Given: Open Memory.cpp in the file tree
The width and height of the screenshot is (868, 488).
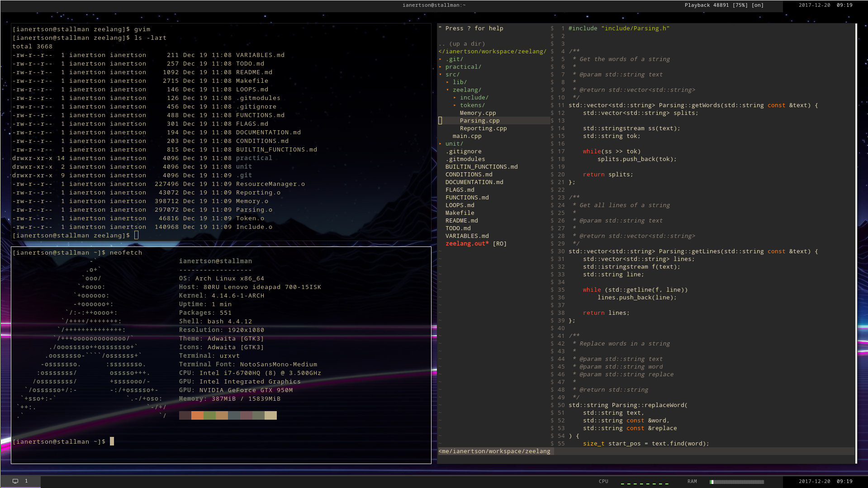Looking at the screenshot, I should (478, 113).
